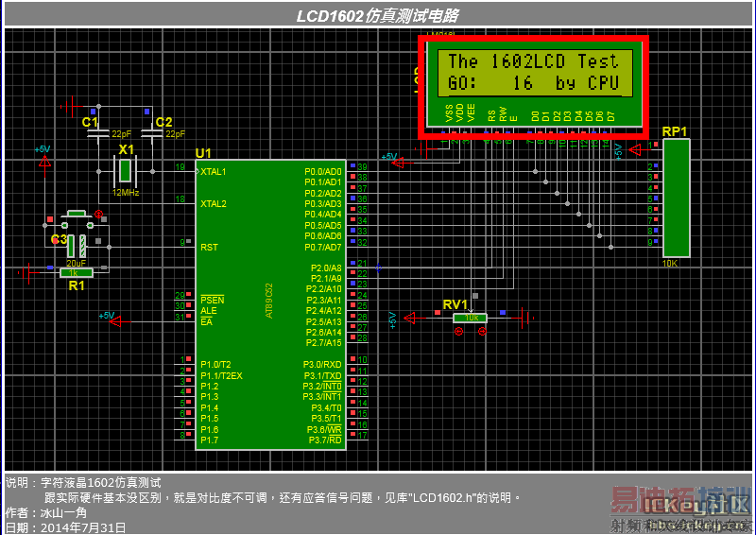The height and width of the screenshot is (535, 756).
Task: Click the RP1 reference label
Action: coord(674,131)
